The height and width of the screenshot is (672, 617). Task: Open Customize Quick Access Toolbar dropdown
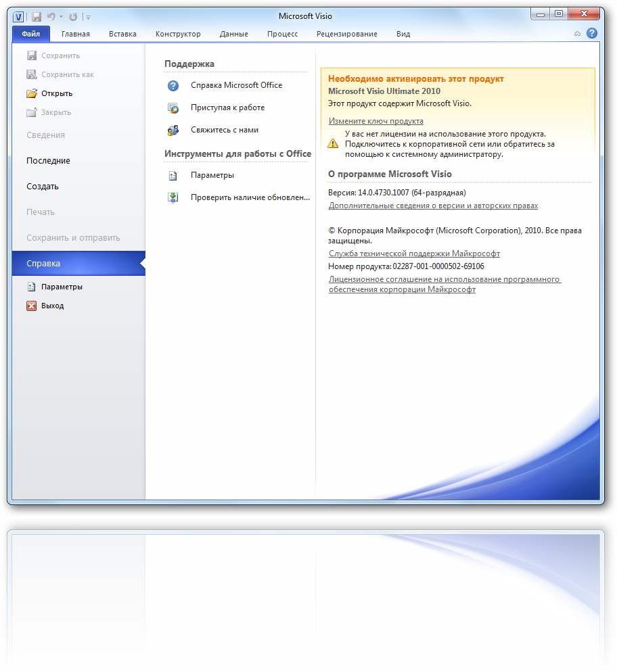tap(88, 17)
